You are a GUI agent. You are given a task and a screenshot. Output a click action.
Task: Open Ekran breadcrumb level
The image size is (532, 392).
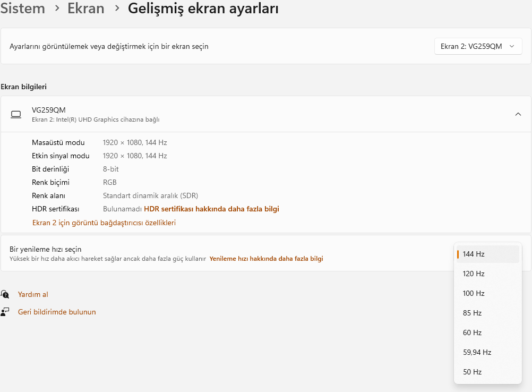point(86,8)
